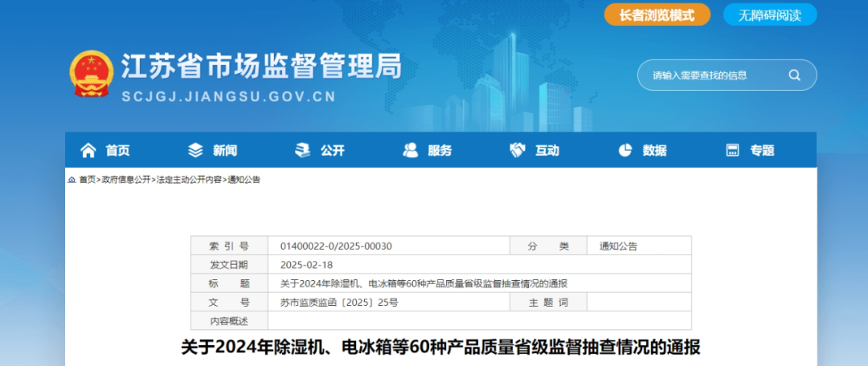Click the 服务 people icon
This screenshot has height=366, width=868.
pos(410,150)
